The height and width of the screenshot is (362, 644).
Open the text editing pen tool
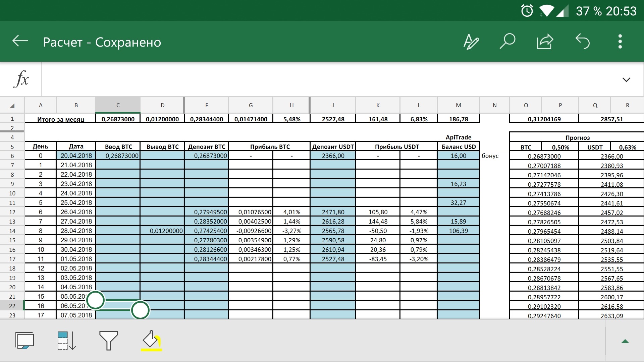(x=471, y=42)
